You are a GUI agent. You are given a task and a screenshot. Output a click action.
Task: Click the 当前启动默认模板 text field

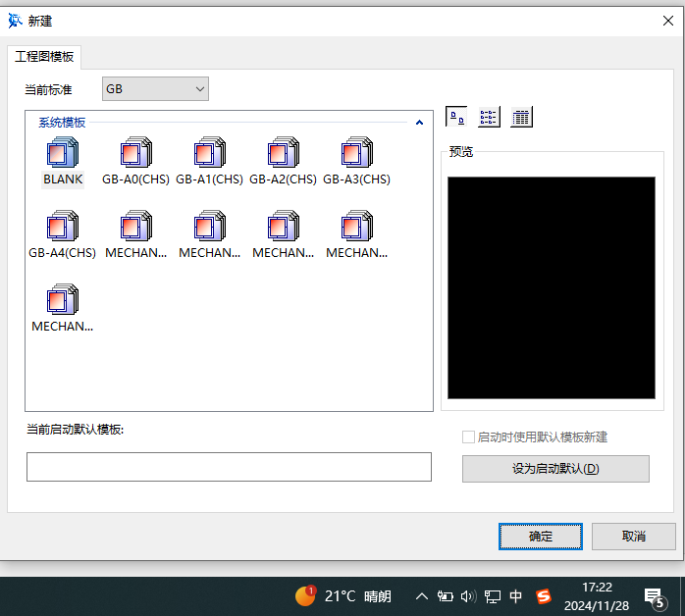coord(229,467)
